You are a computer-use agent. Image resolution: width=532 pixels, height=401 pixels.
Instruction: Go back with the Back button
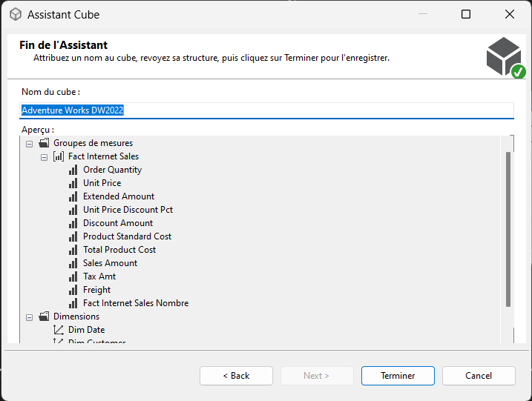[x=236, y=376]
